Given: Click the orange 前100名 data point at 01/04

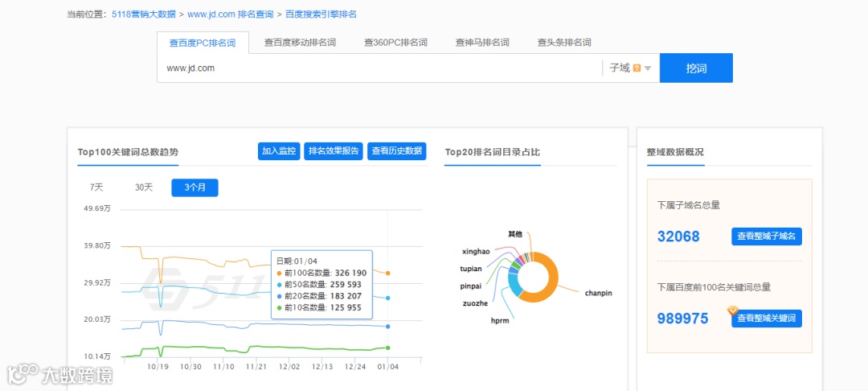Looking at the screenshot, I should pyautogui.click(x=388, y=273).
